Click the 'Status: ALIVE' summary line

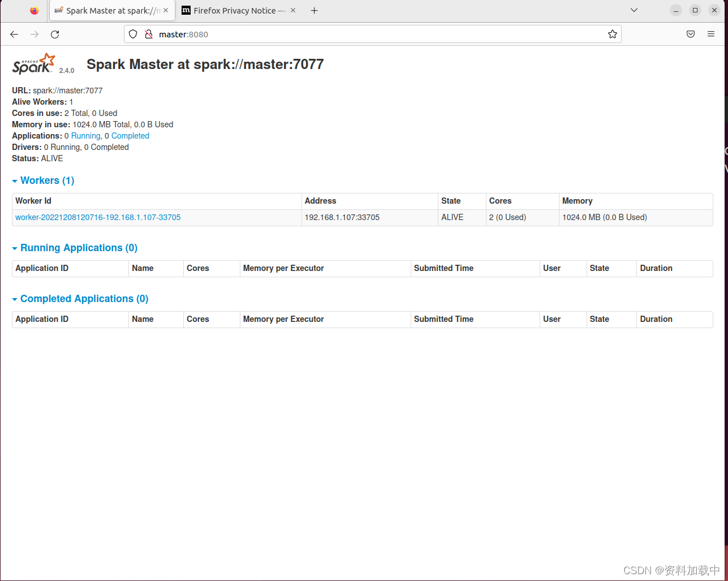click(x=37, y=158)
